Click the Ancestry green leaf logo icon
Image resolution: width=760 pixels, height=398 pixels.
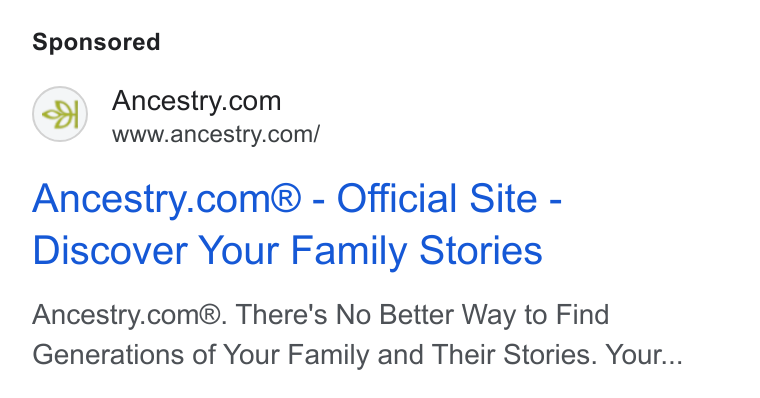click(60, 114)
